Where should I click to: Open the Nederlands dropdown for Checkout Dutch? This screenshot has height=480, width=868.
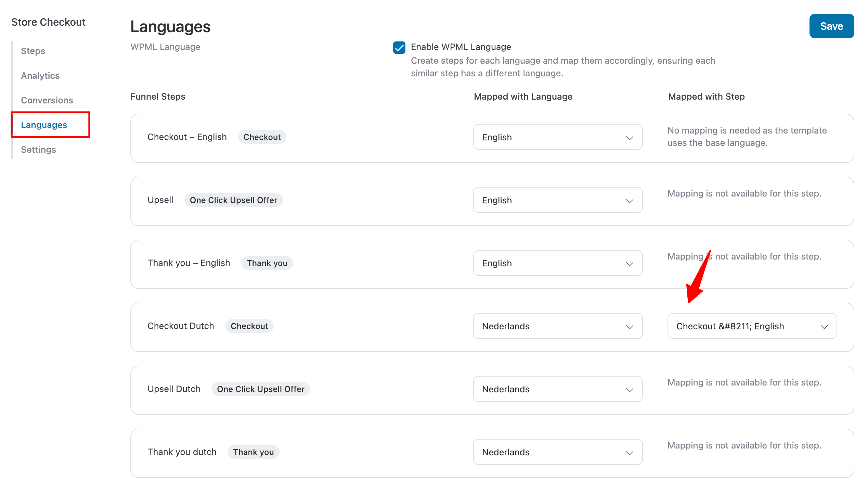point(557,326)
